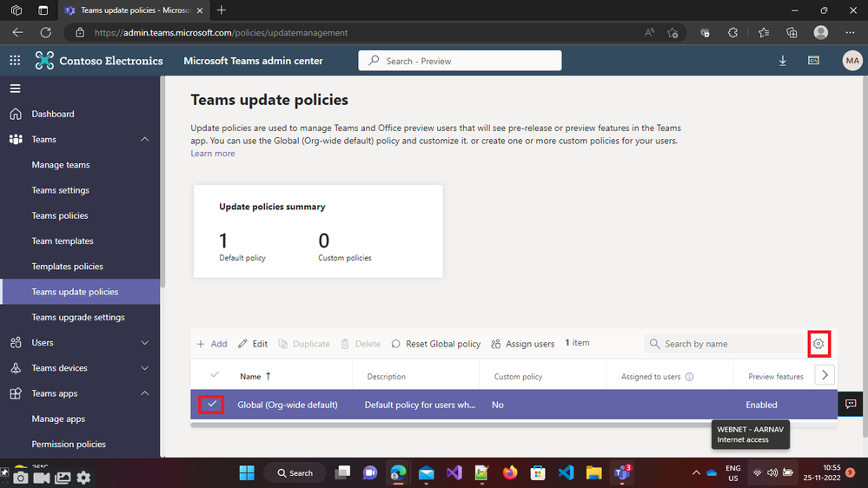Open Teams upgrade settings page
The height and width of the screenshot is (488, 868).
pos(80,317)
